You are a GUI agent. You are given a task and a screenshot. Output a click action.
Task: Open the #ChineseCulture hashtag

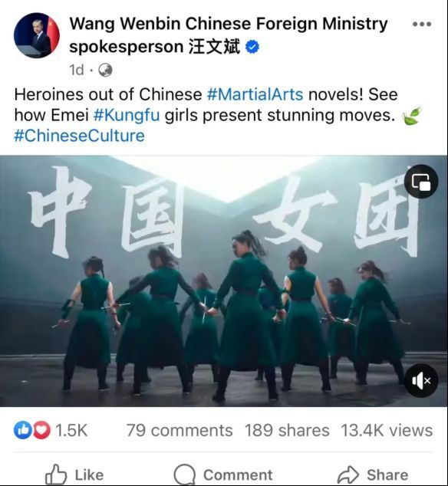point(80,136)
